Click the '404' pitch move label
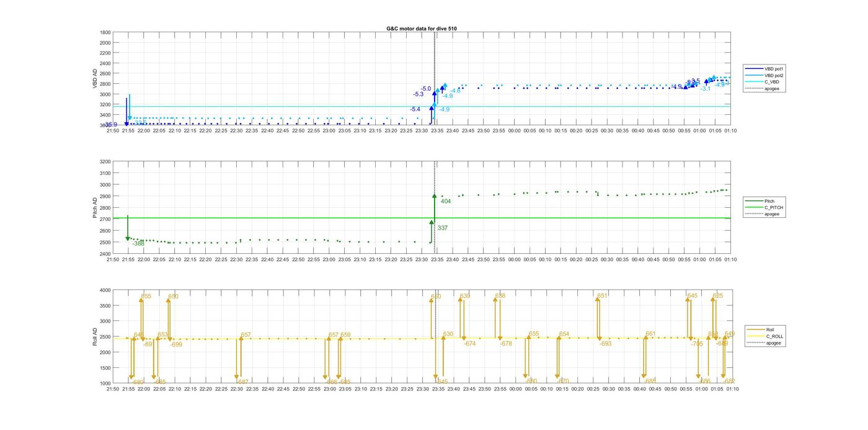Viewport: 868px width, 430px height. (446, 202)
